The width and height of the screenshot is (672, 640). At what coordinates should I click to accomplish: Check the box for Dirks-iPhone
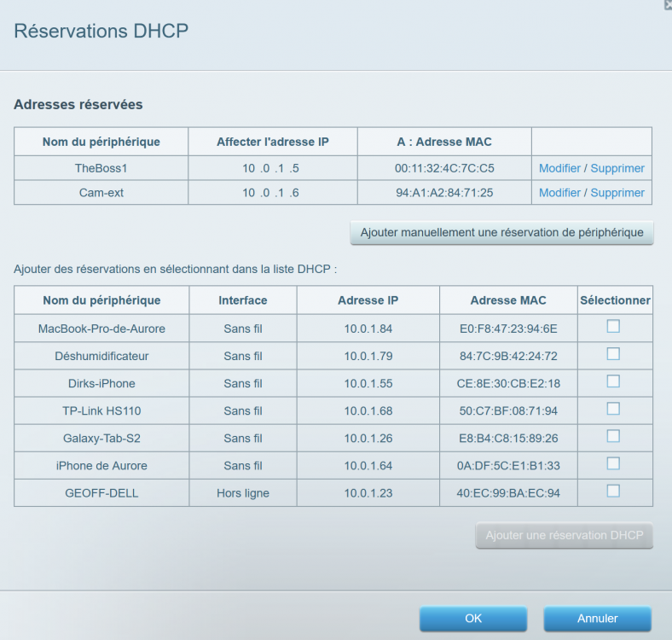coord(613,381)
